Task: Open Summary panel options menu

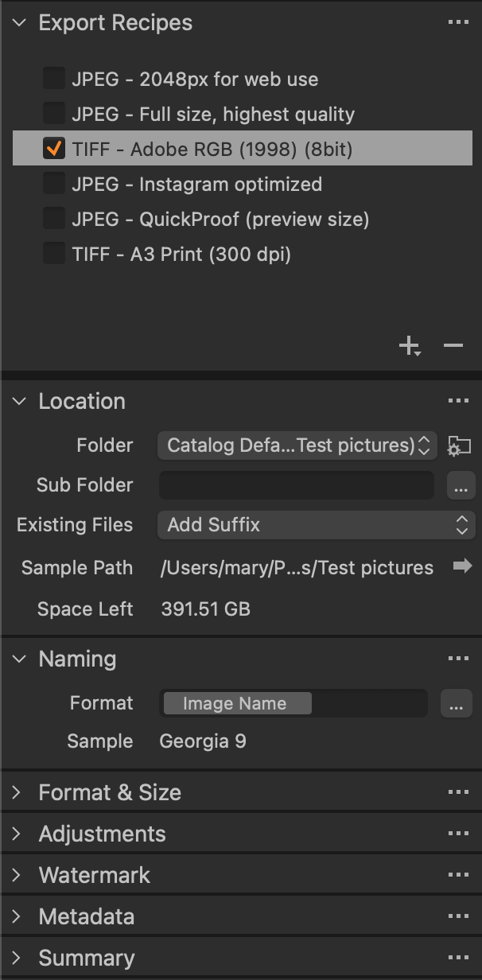Action: pyautogui.click(x=458, y=958)
